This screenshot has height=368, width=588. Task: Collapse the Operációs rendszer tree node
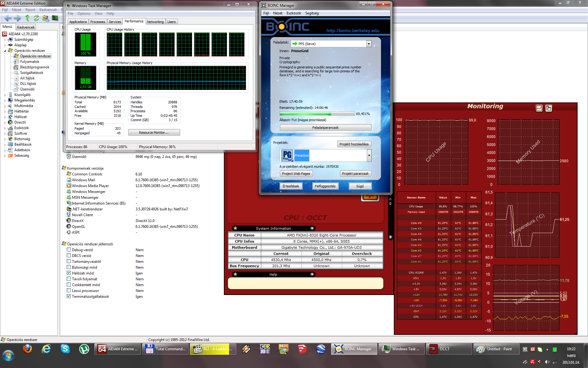[5, 51]
